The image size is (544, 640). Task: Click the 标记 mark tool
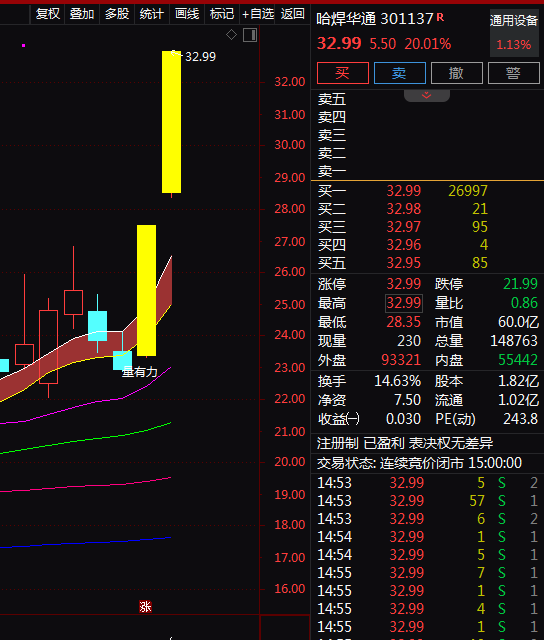[222, 14]
